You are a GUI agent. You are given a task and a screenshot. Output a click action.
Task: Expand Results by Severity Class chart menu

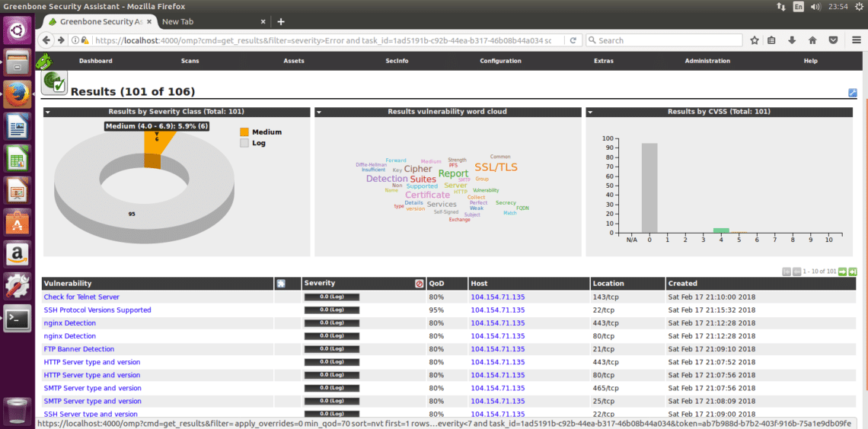pyautogui.click(x=48, y=112)
